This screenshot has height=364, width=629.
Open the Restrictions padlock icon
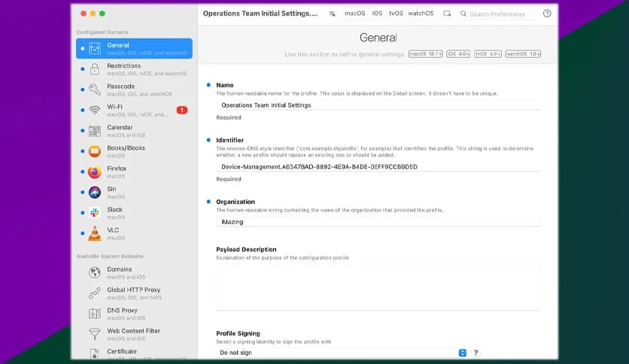(95, 69)
